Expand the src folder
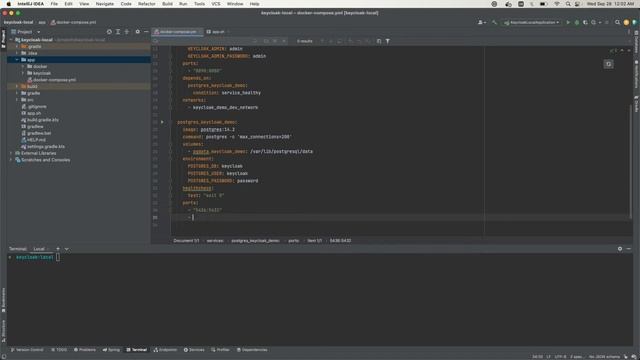This screenshot has width=640, height=360. click(17, 100)
